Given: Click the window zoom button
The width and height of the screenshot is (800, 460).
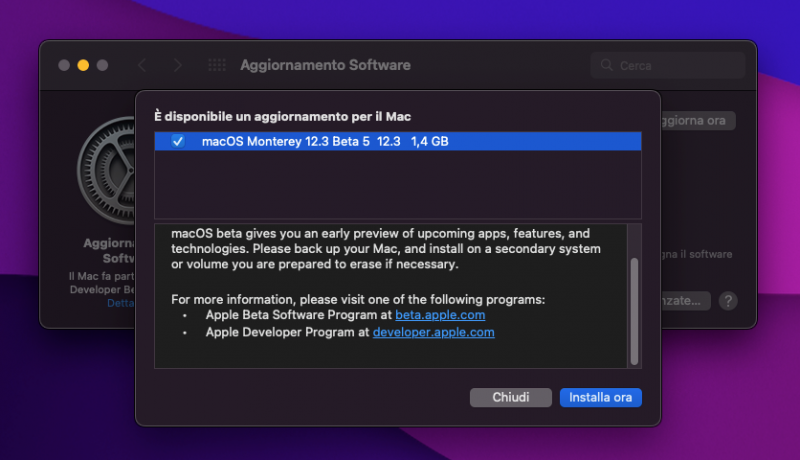Looking at the screenshot, I should (102, 65).
